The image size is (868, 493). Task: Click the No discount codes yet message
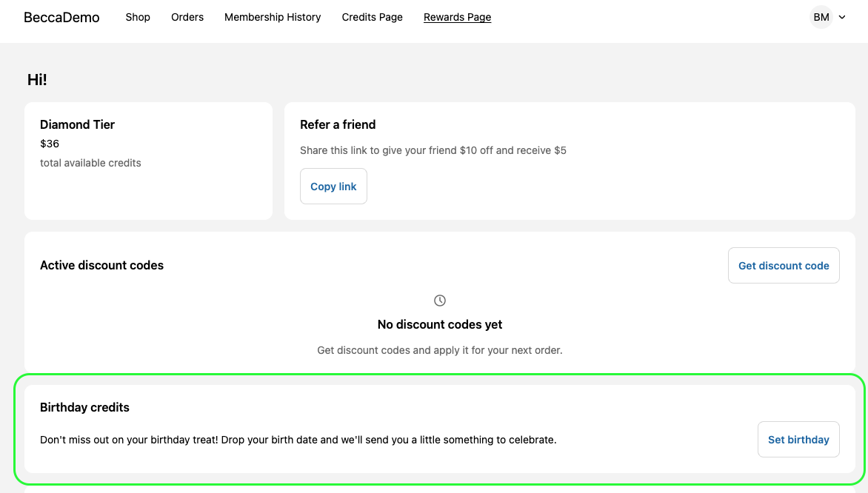tap(440, 324)
